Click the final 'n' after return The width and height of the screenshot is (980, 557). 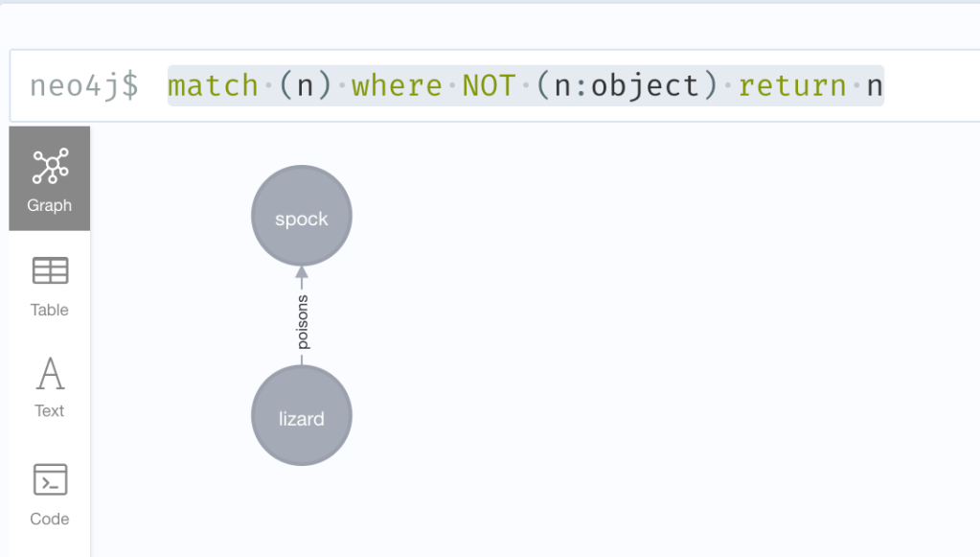tap(874, 86)
